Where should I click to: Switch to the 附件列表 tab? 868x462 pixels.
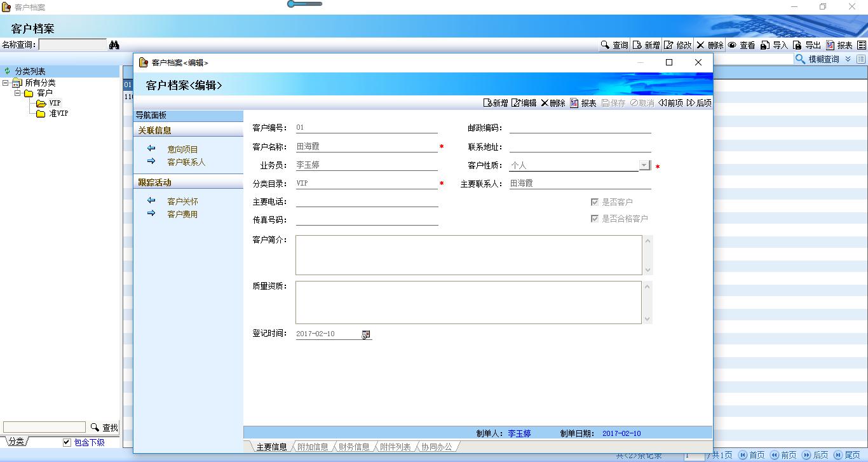coord(395,447)
